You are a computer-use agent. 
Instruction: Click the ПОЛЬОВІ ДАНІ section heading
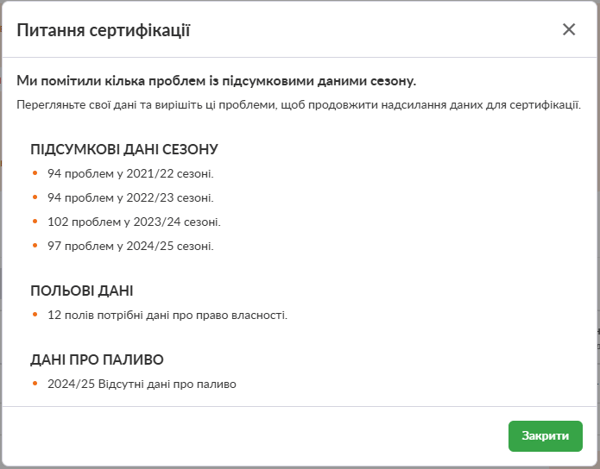click(83, 291)
